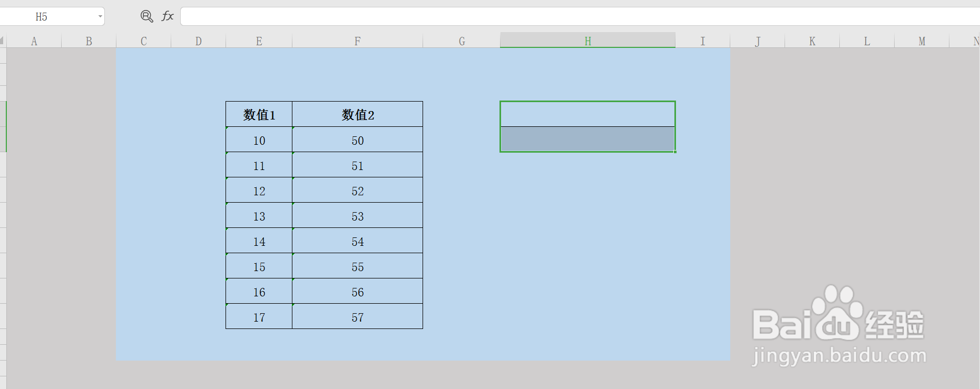
Task: Select column J header
Action: (758, 41)
